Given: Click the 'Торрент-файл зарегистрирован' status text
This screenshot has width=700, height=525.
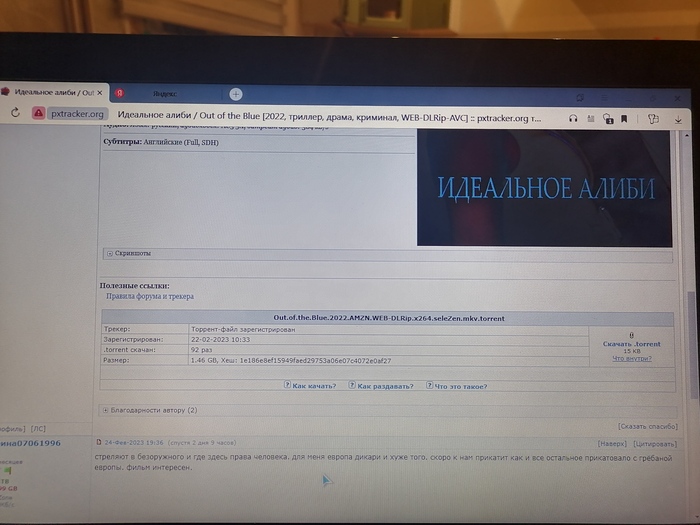Looking at the screenshot, I should point(243,329).
